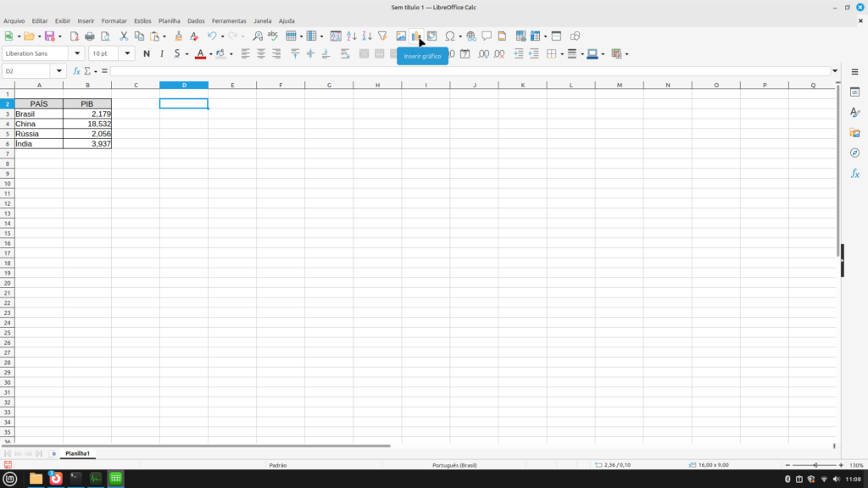Image resolution: width=868 pixels, height=488 pixels.
Task: Click the Cut scissors icon
Action: (124, 36)
